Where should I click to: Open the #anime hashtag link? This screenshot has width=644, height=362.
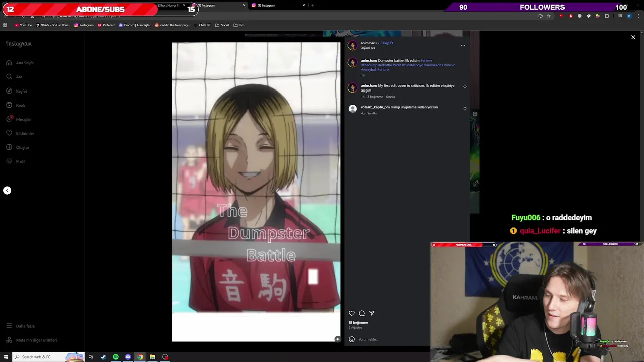(x=426, y=61)
